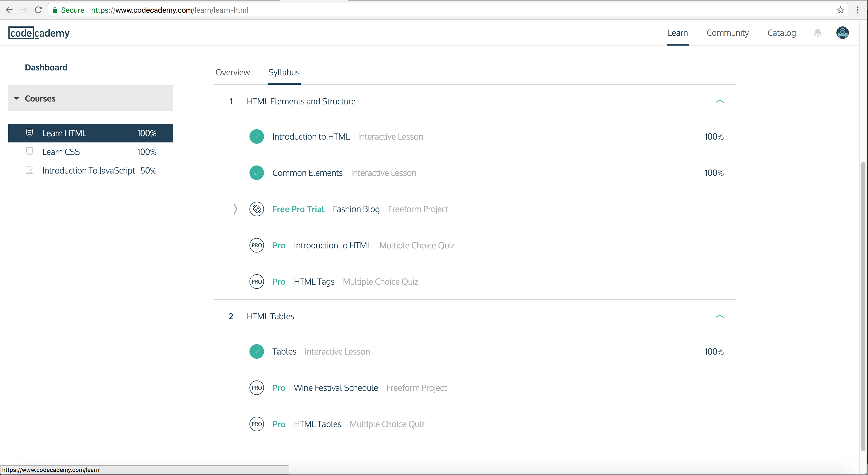
Task: Open the user profile avatar
Action: tap(842, 33)
